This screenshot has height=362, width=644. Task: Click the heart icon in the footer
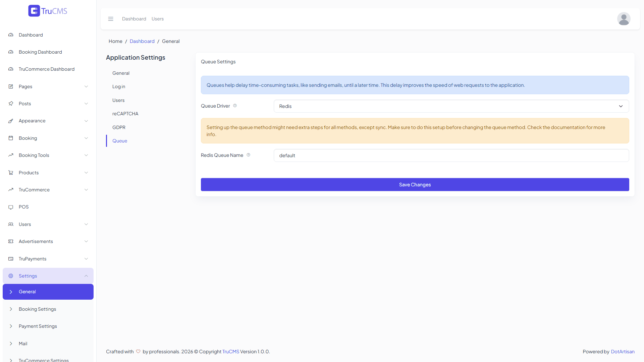(x=138, y=351)
